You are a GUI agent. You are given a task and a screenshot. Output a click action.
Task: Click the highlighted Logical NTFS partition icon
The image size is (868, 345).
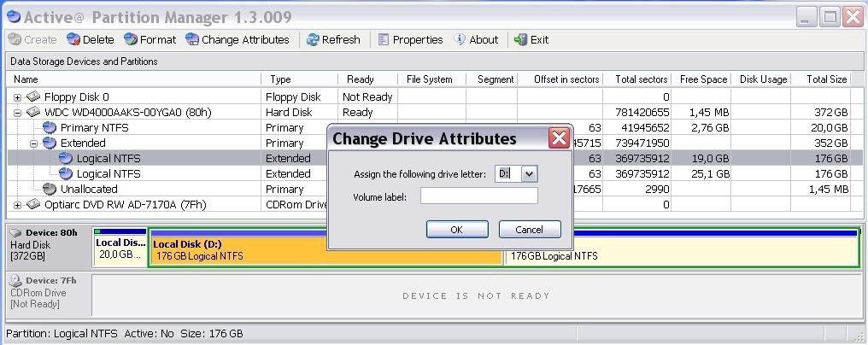[66, 158]
